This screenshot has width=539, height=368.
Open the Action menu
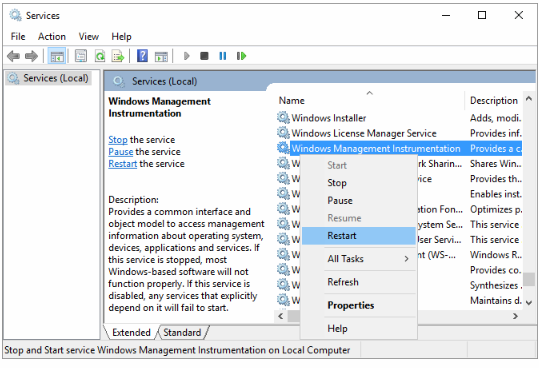52,36
